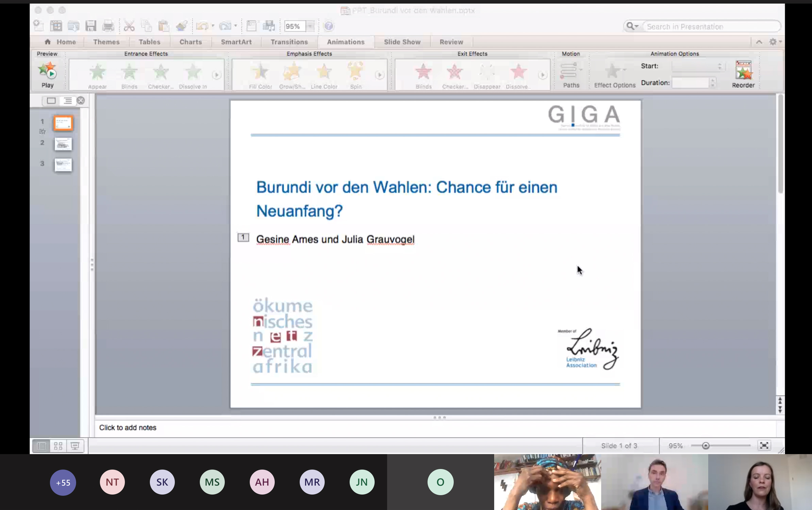Switch to the Slide Show ribbon tab
Screen dimensions: 812x510
(402, 41)
